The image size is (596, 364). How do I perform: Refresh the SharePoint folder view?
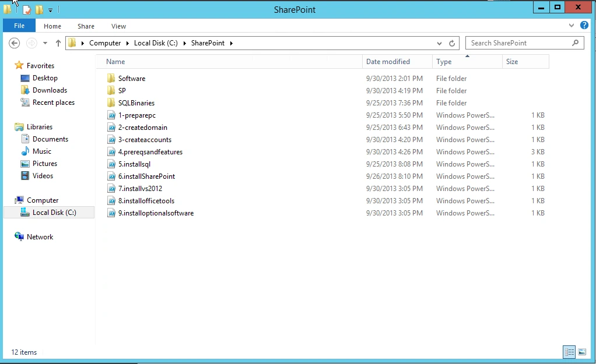(x=452, y=43)
